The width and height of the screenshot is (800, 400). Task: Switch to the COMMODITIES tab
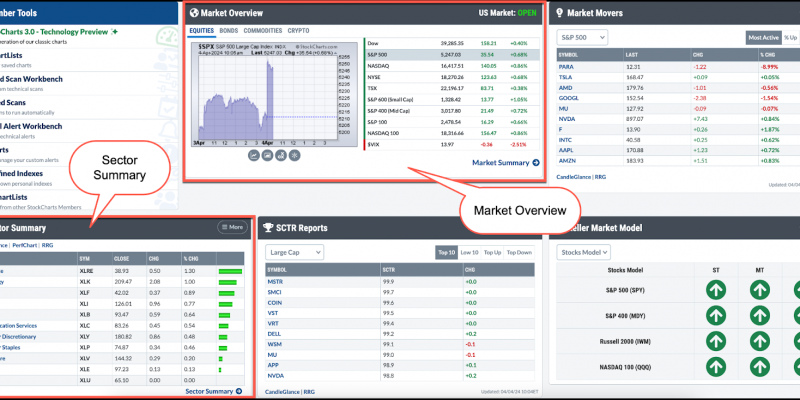[263, 31]
